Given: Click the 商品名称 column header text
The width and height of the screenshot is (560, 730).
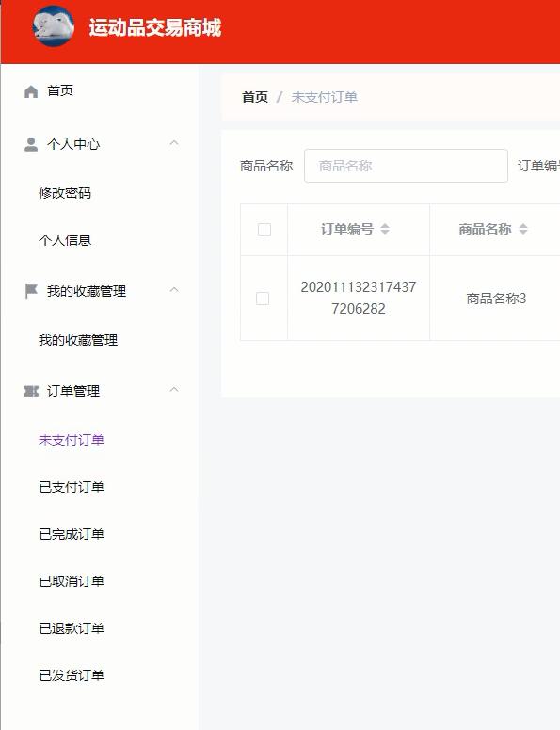Looking at the screenshot, I should pyautogui.click(x=485, y=229).
